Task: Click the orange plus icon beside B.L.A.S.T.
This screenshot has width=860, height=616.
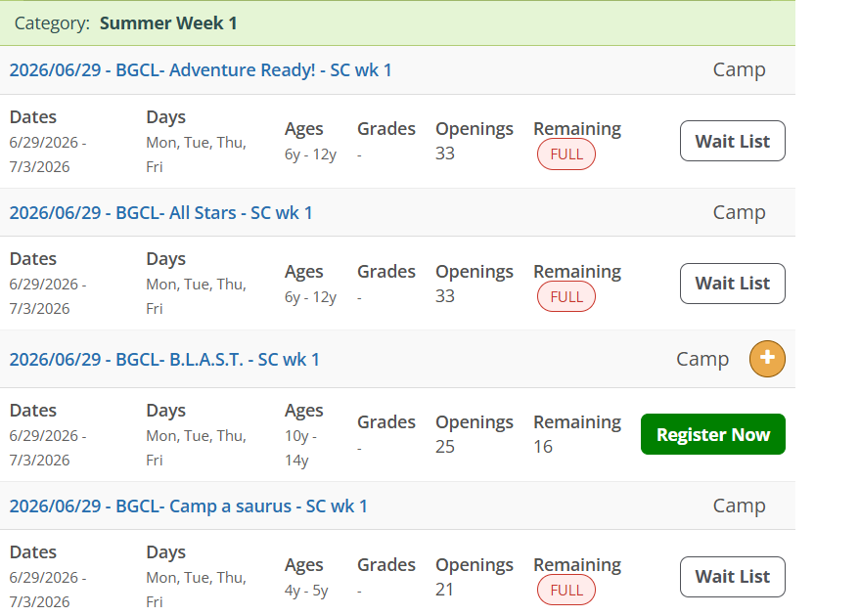Action: pos(767,359)
